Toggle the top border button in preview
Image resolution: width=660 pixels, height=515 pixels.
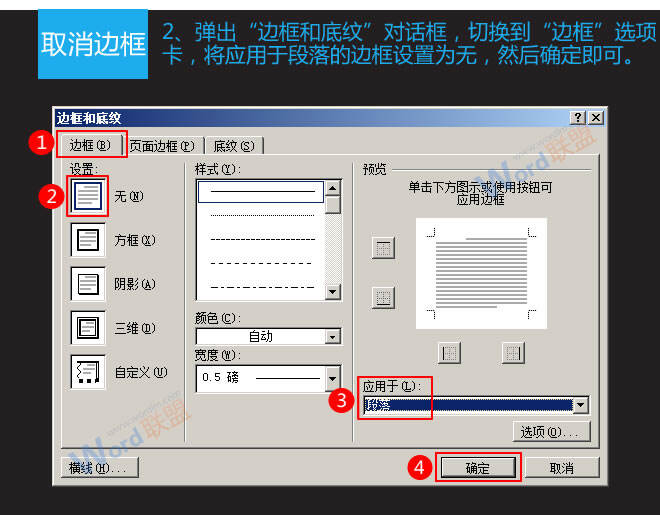pyautogui.click(x=383, y=247)
